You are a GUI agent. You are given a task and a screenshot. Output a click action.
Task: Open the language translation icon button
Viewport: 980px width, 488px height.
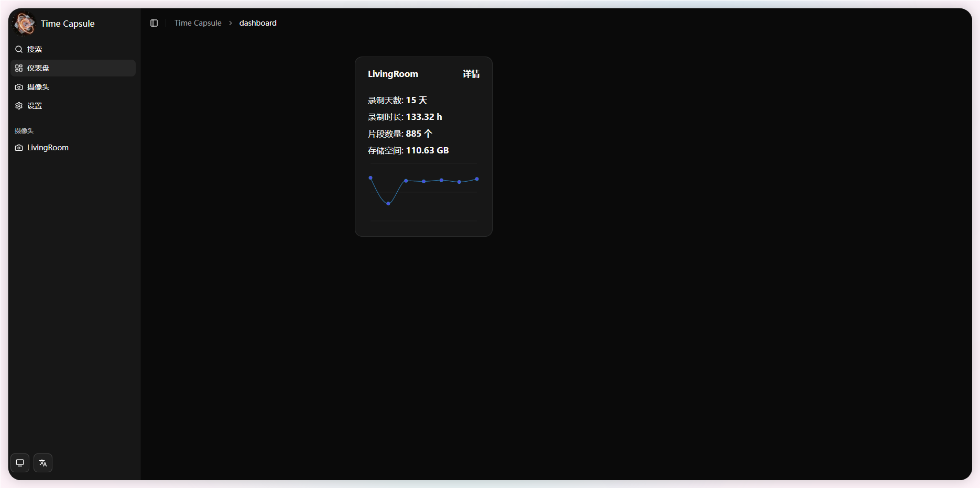tap(43, 463)
